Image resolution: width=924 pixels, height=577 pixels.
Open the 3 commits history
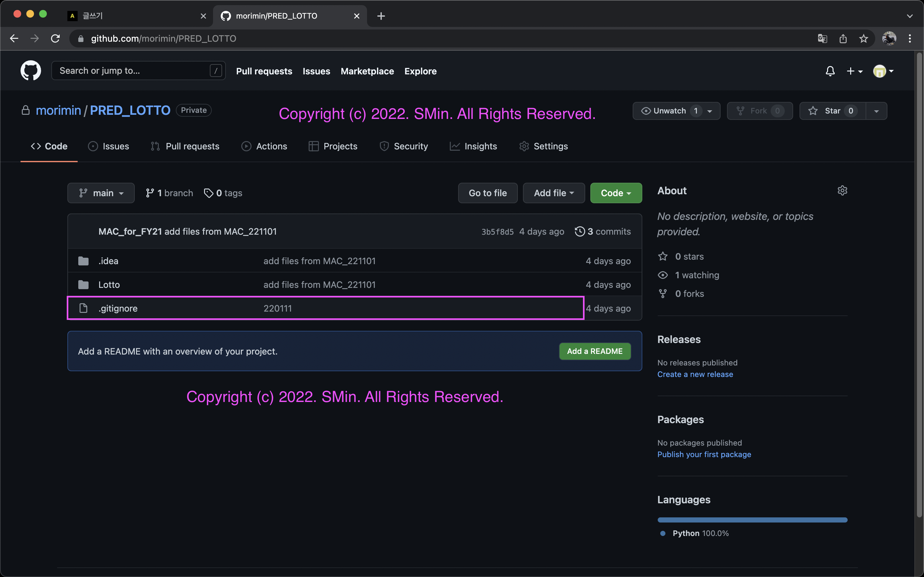point(603,231)
